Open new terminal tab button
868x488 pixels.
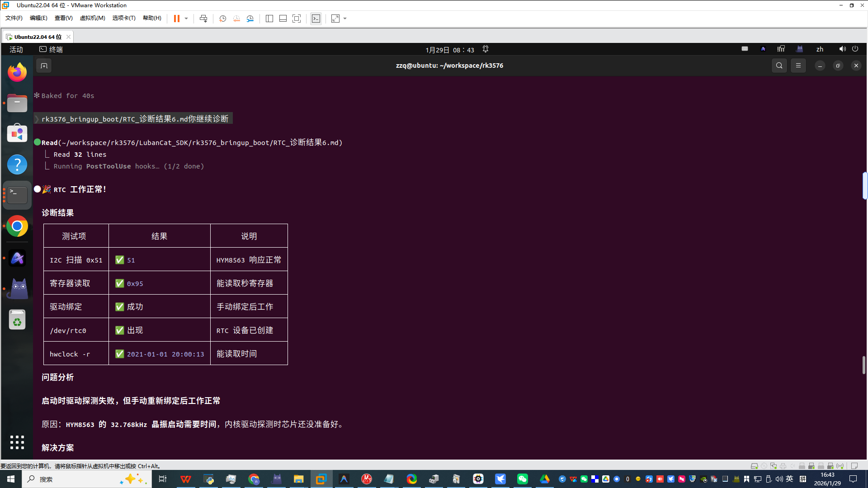[44, 66]
